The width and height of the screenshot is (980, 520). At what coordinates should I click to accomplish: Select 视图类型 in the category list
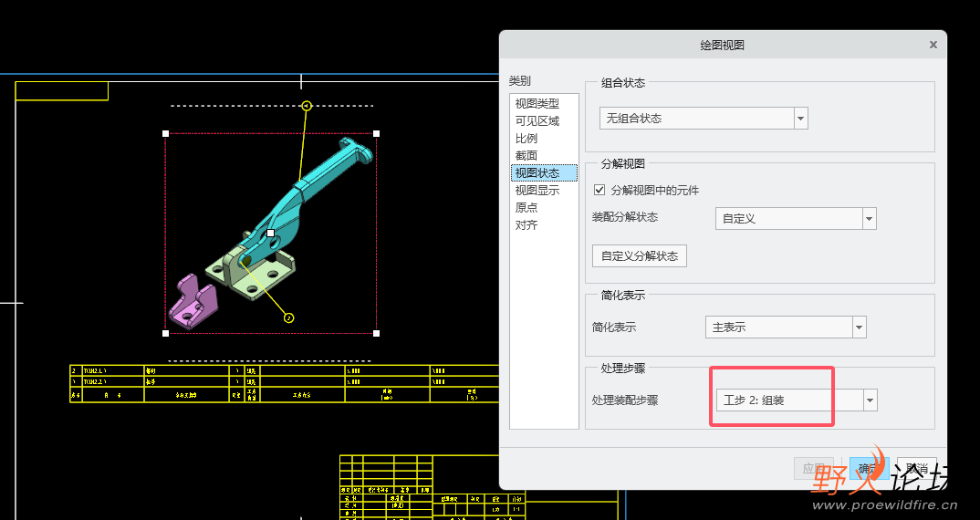coord(537,104)
